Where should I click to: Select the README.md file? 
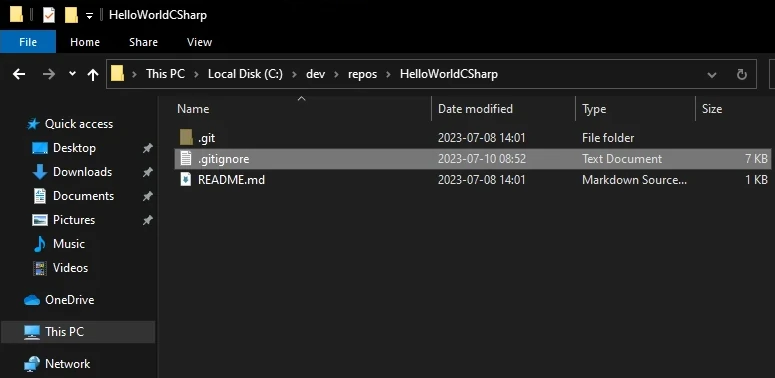coord(473,180)
